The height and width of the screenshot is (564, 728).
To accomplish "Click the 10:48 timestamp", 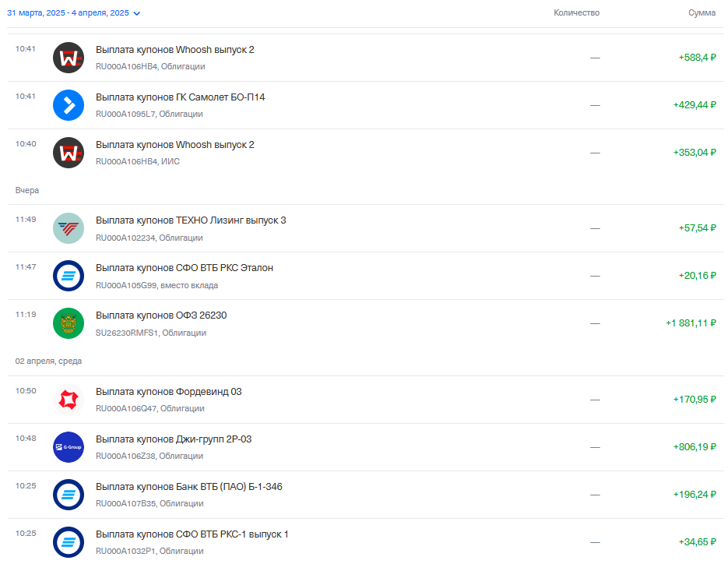I will pyautogui.click(x=26, y=438).
